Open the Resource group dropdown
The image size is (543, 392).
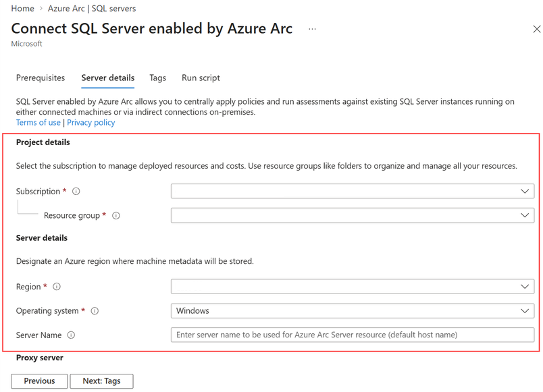[x=352, y=216]
